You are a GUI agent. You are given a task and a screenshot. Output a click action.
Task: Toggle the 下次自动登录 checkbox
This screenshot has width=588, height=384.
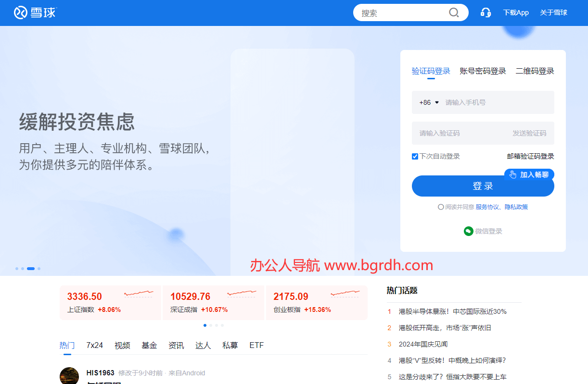415,156
